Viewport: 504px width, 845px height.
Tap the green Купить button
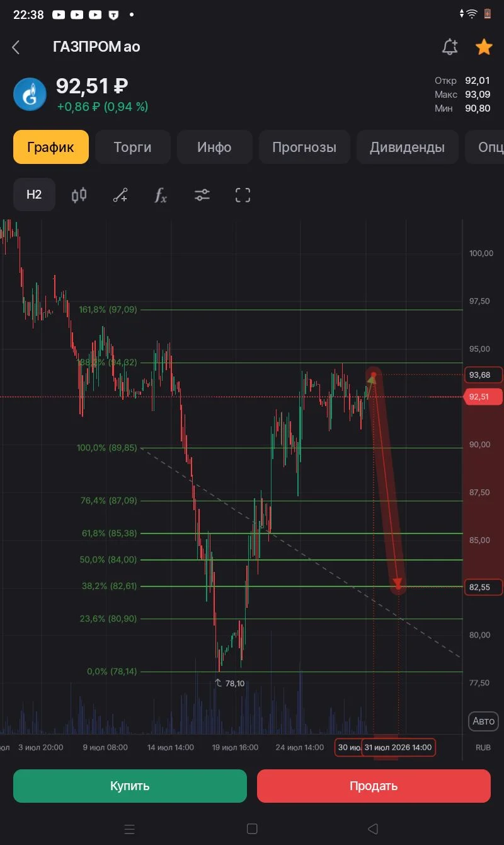130,786
